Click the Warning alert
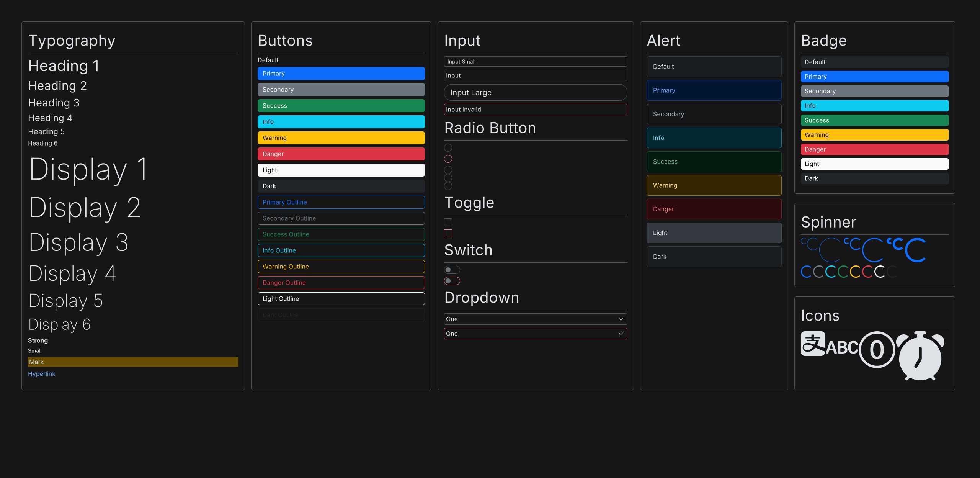The height and width of the screenshot is (478, 980). click(714, 185)
